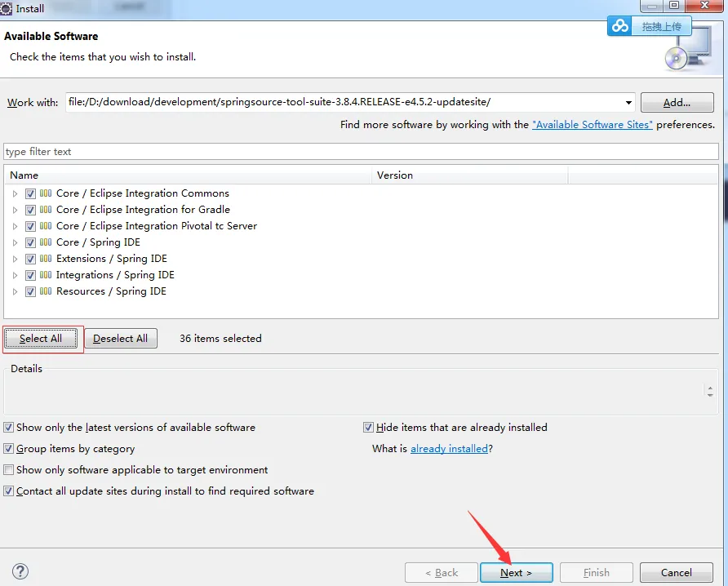
Task: Click the Next > button
Action: click(x=517, y=573)
